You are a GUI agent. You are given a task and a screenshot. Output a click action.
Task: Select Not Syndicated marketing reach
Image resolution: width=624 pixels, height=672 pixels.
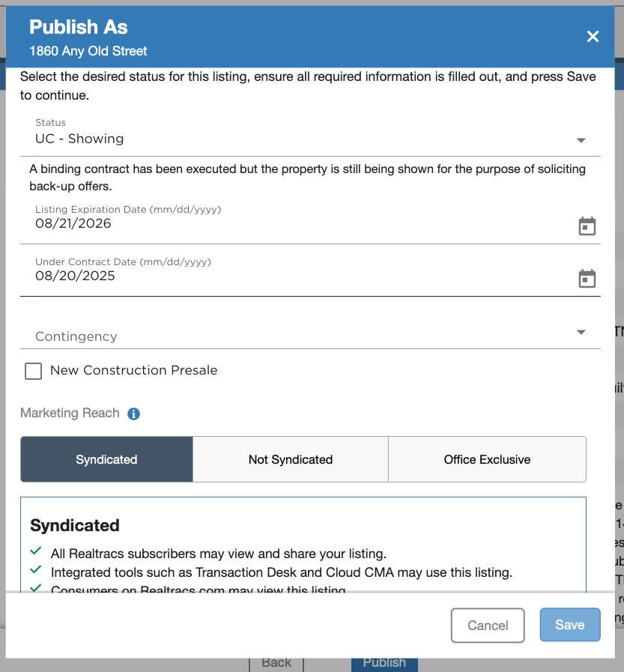(291, 459)
